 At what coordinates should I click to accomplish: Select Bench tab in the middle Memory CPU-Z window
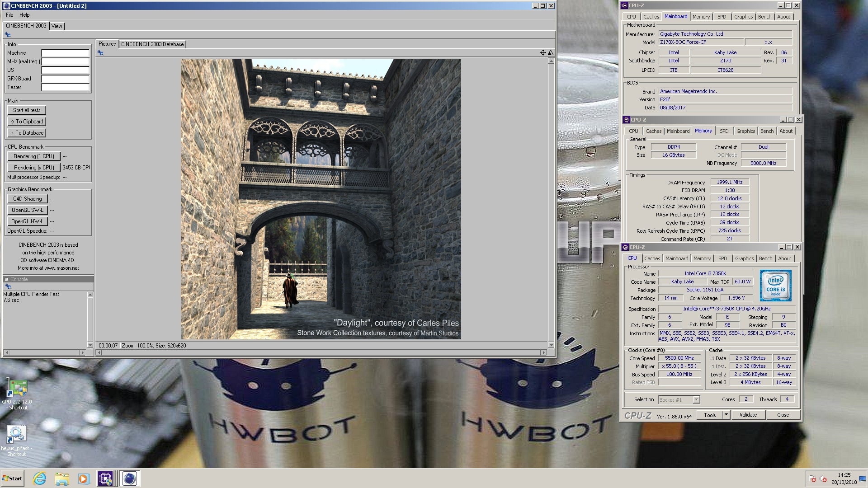pos(767,131)
